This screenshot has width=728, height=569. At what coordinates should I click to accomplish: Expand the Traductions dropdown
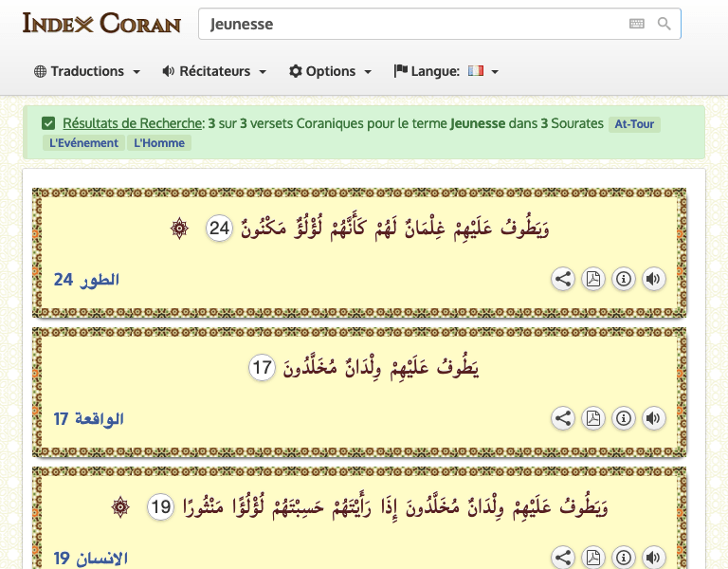pos(87,71)
